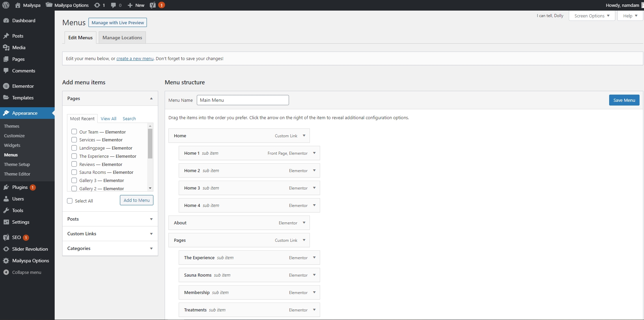Click the create a new menu link
This screenshot has height=320, width=644.
tap(135, 59)
